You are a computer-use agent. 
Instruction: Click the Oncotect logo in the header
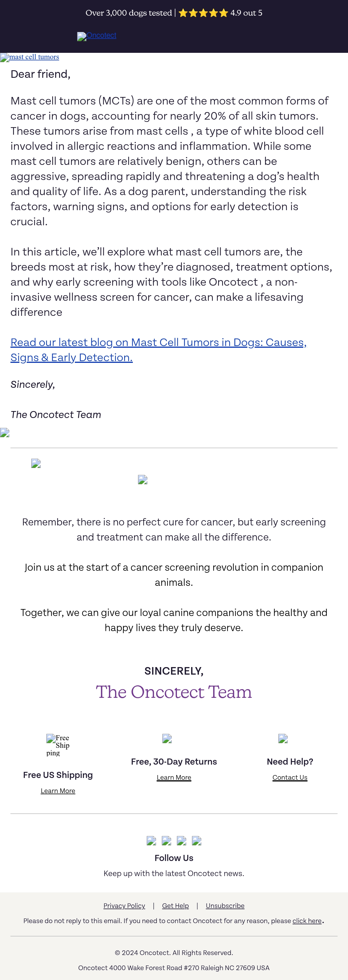tap(97, 36)
